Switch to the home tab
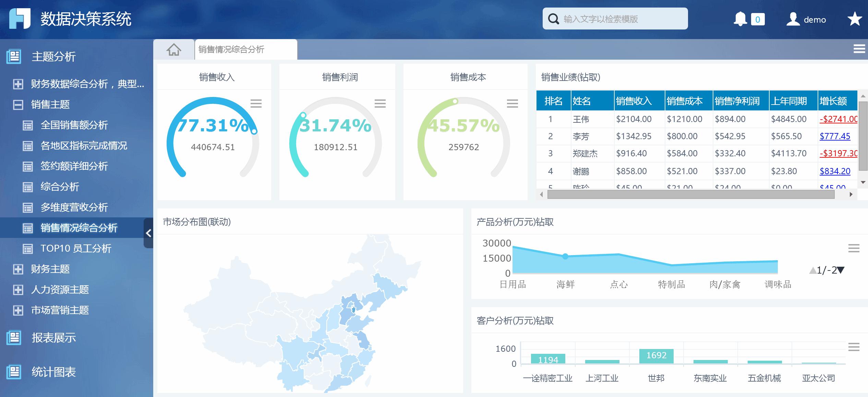The height and width of the screenshot is (397, 868). pyautogui.click(x=174, y=49)
